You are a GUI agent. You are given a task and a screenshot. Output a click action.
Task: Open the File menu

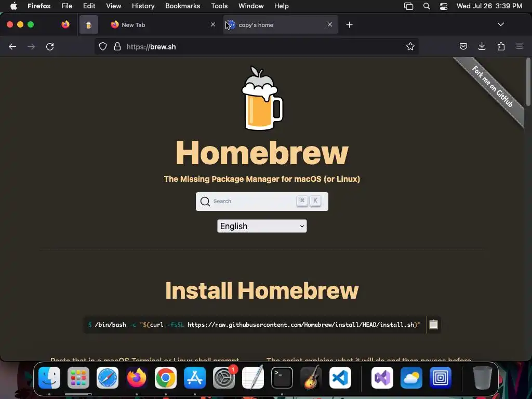pyautogui.click(x=66, y=6)
